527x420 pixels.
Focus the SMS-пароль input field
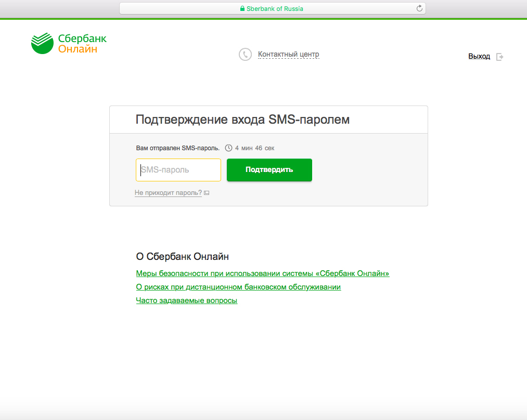coord(178,170)
